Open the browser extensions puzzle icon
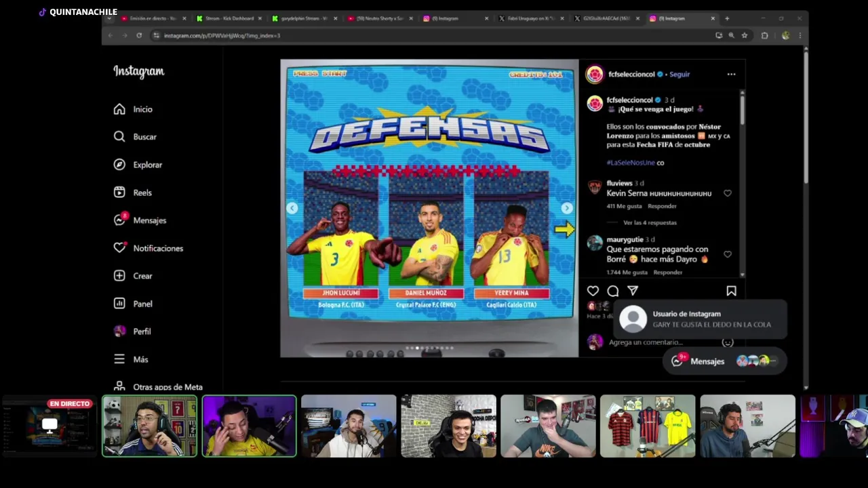868x488 pixels. coord(765,35)
